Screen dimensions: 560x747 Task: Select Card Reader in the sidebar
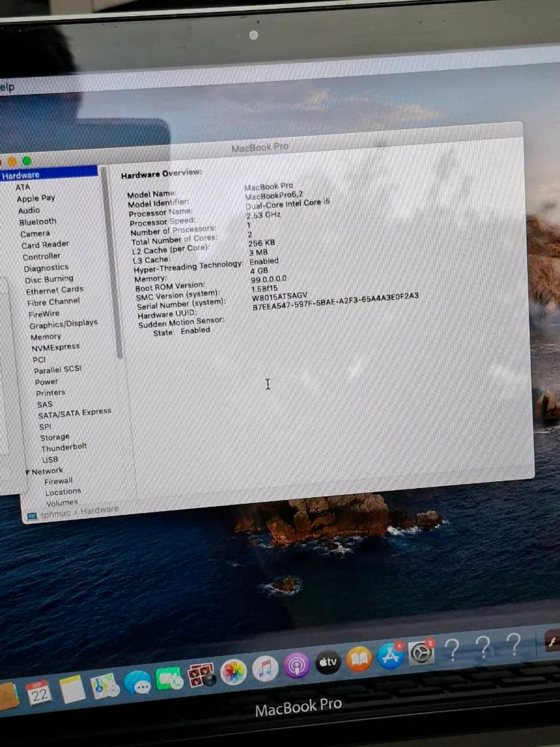coord(45,245)
